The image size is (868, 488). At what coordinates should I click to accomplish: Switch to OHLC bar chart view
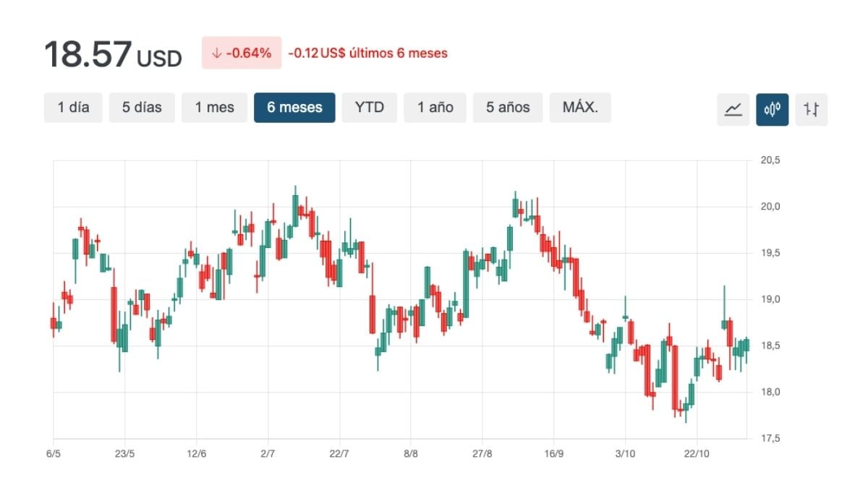(x=812, y=109)
